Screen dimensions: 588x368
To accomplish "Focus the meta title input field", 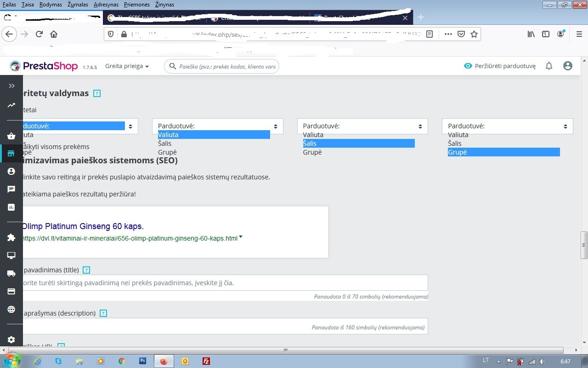I will 225,283.
